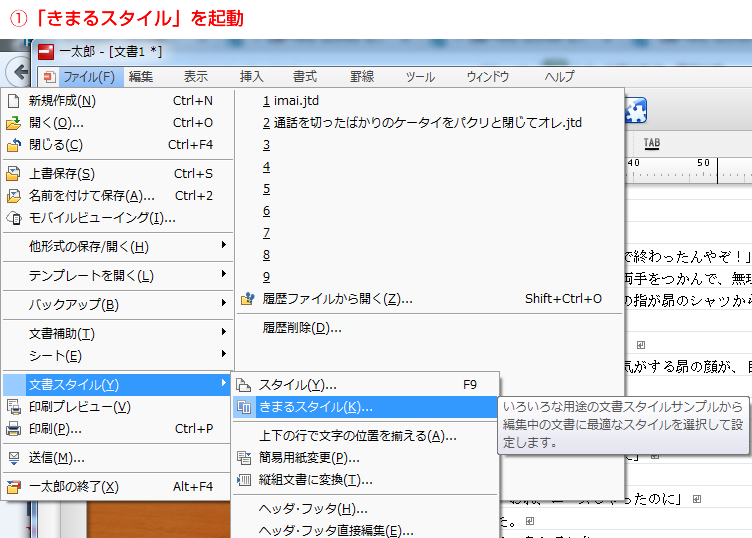Choose スタイル(Y)... in the submenu

tap(365, 385)
